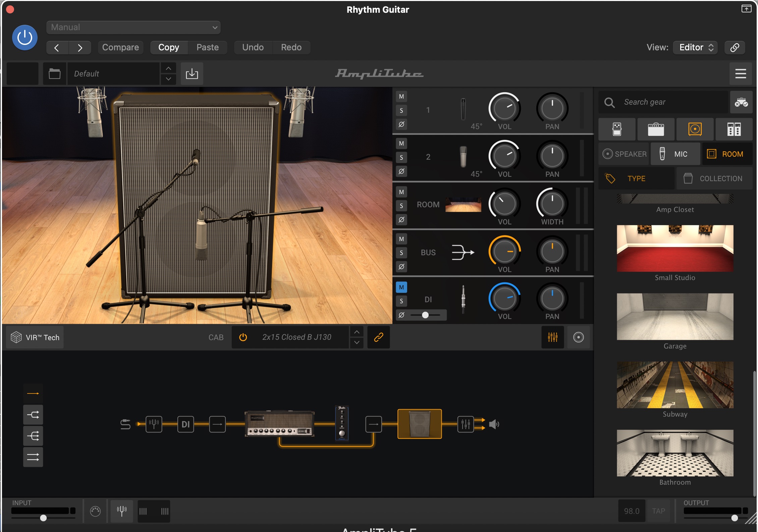Select the cabinet gear category

click(695, 129)
